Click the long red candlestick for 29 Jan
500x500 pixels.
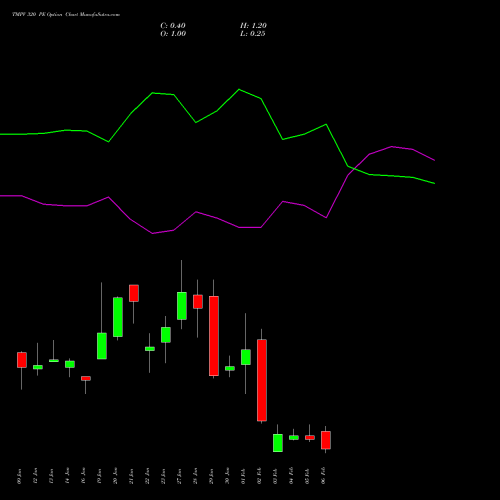click(x=214, y=336)
